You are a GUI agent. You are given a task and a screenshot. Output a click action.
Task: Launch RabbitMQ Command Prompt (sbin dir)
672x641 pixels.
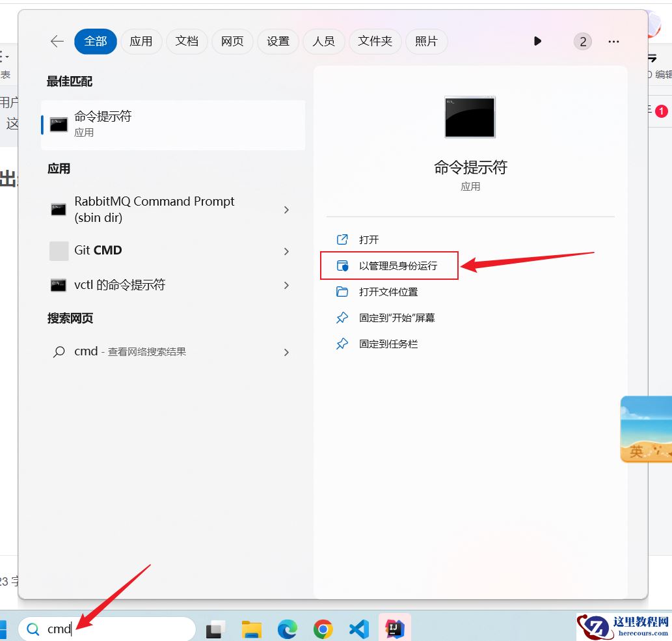click(x=154, y=209)
